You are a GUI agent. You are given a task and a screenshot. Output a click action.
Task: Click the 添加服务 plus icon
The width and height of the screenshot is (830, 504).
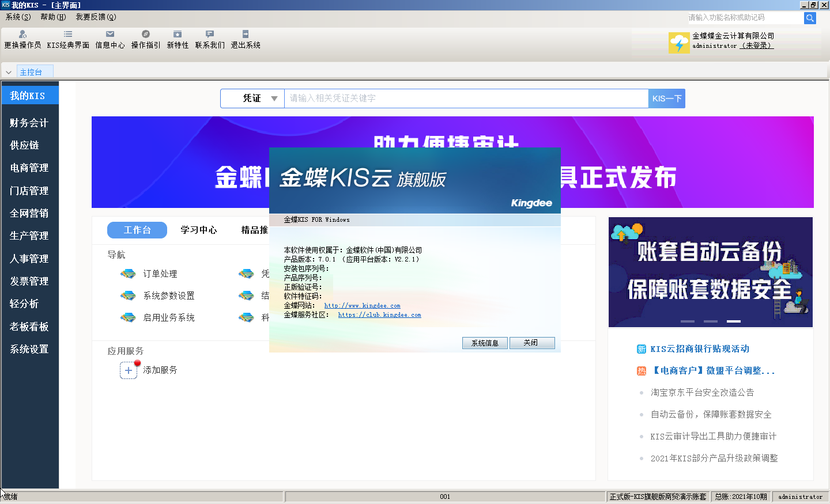point(128,370)
